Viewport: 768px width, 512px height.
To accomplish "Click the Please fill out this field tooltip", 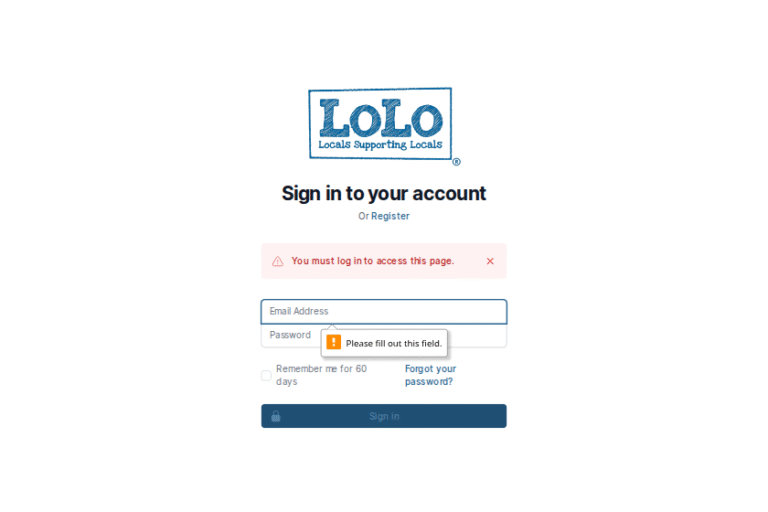I will click(x=384, y=343).
